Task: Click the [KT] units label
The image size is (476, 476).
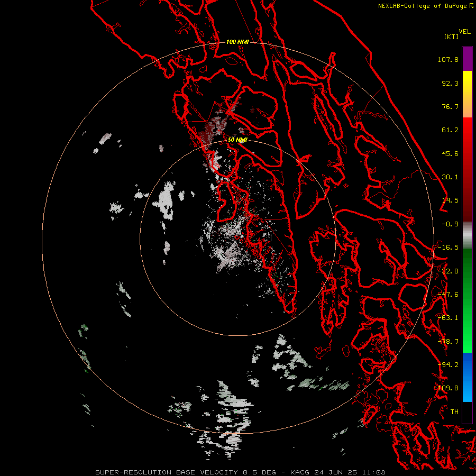Action: click(452, 36)
